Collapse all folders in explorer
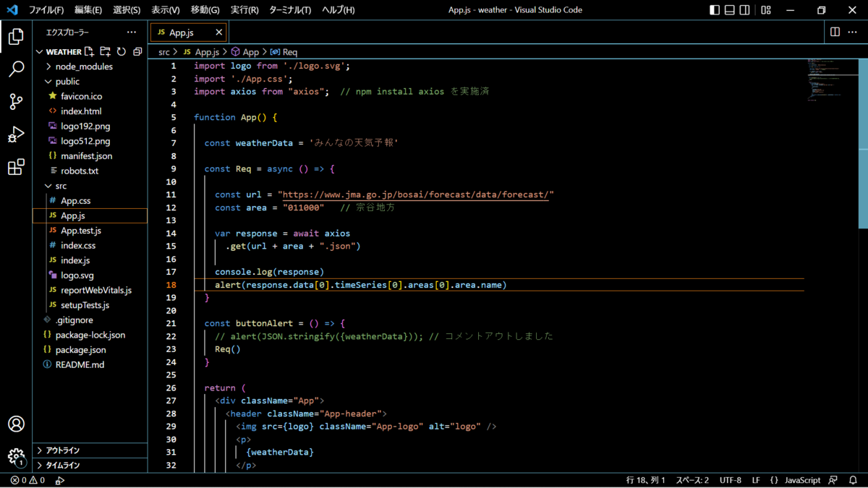 137,51
